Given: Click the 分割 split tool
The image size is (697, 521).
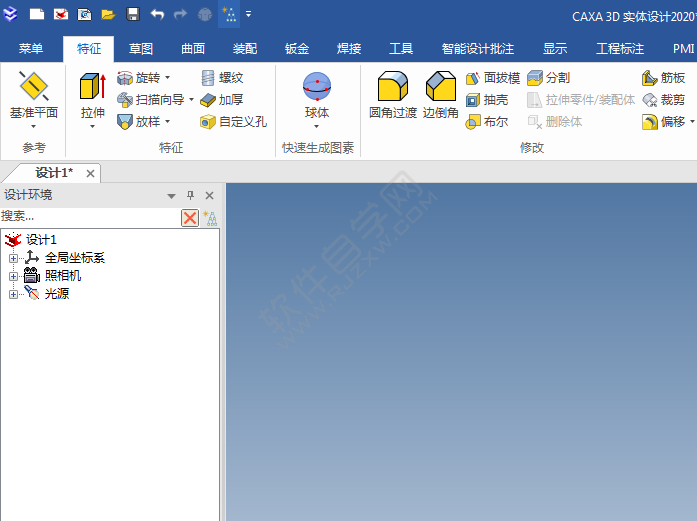Looking at the screenshot, I should [x=549, y=78].
